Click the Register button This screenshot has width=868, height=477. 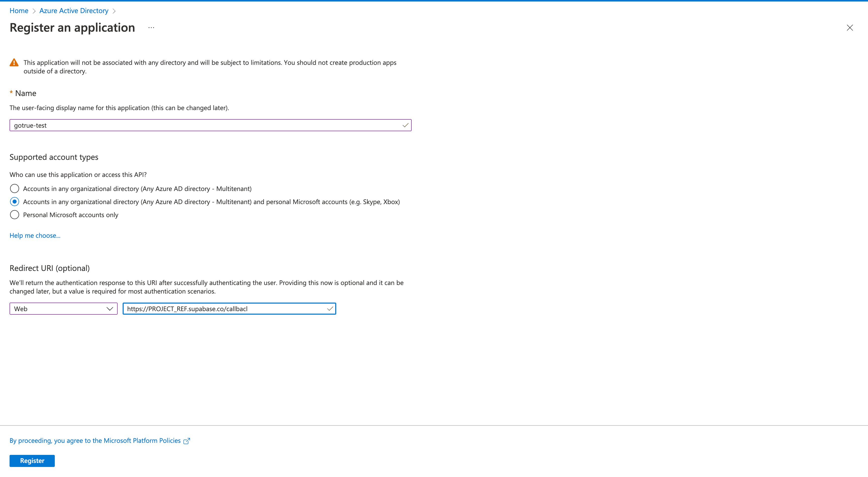click(x=32, y=461)
